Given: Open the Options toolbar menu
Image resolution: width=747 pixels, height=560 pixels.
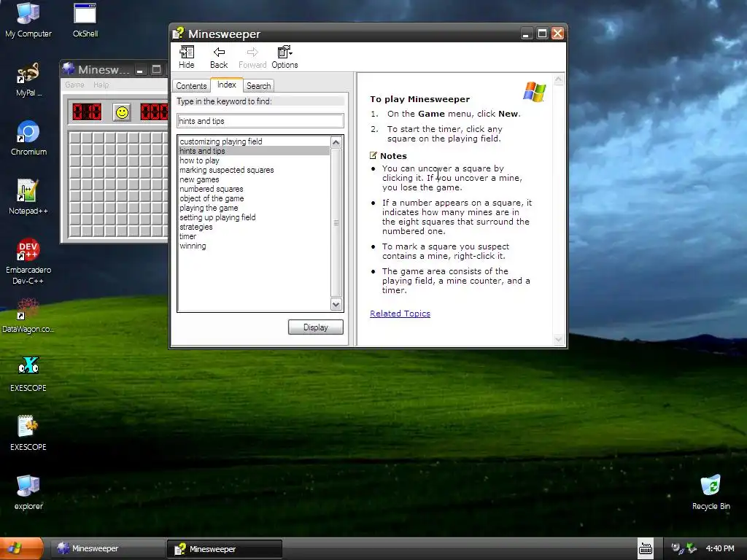Looking at the screenshot, I should pyautogui.click(x=285, y=57).
